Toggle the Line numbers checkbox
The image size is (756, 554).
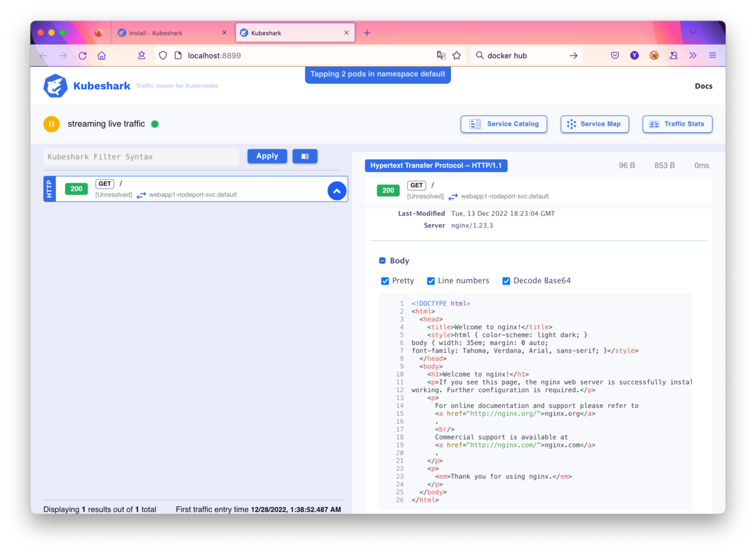tap(431, 281)
